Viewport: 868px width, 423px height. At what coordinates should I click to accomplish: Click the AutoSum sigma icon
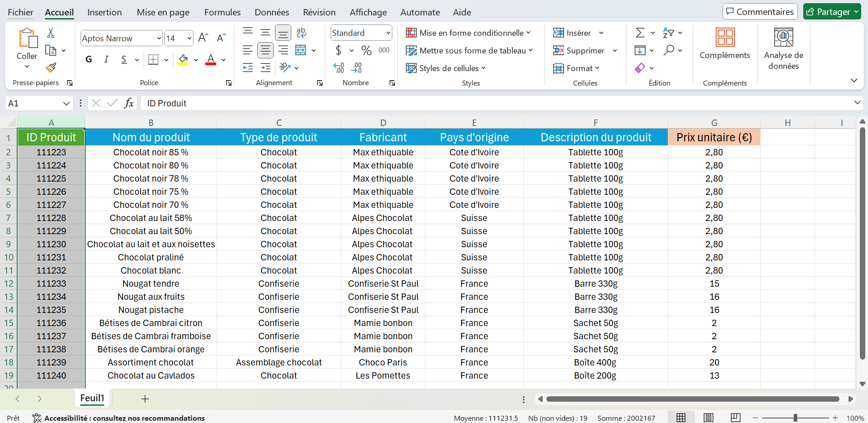point(640,33)
